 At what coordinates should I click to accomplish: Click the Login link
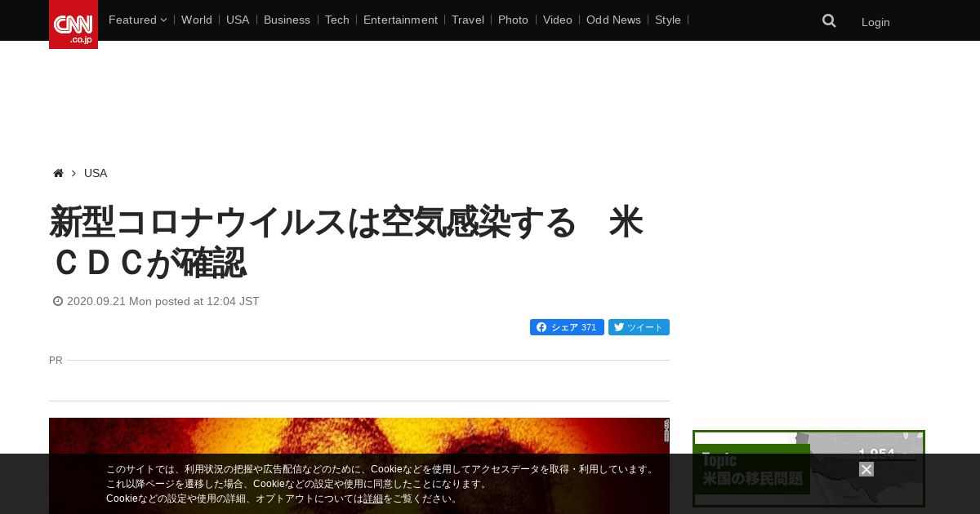(875, 22)
